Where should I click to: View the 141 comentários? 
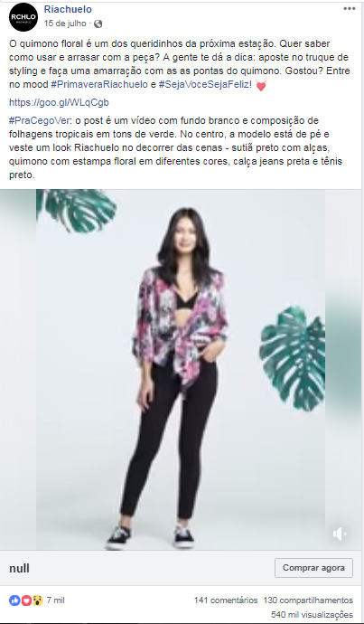226,600
